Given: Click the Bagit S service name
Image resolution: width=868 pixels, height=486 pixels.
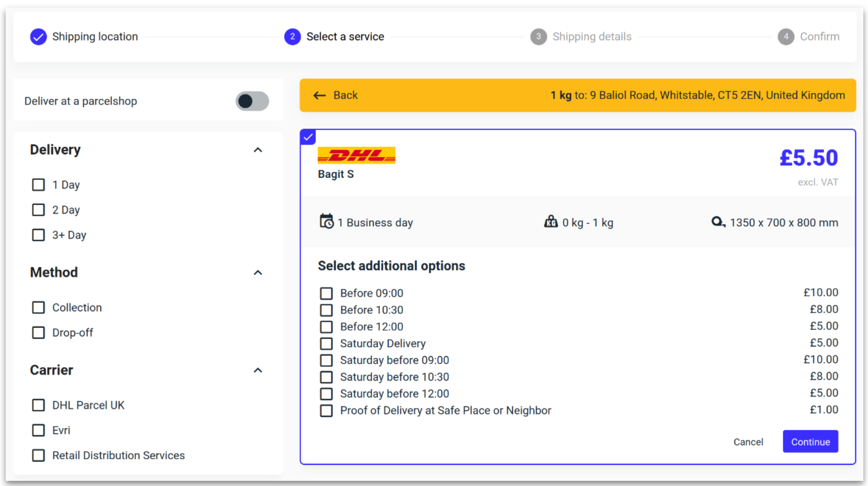Looking at the screenshot, I should pos(336,174).
